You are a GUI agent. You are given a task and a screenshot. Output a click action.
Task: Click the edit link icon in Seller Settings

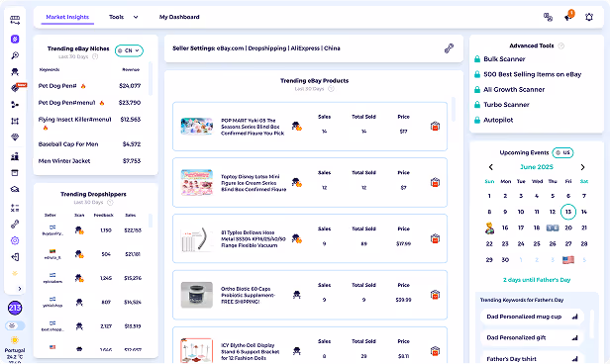pyautogui.click(x=449, y=48)
